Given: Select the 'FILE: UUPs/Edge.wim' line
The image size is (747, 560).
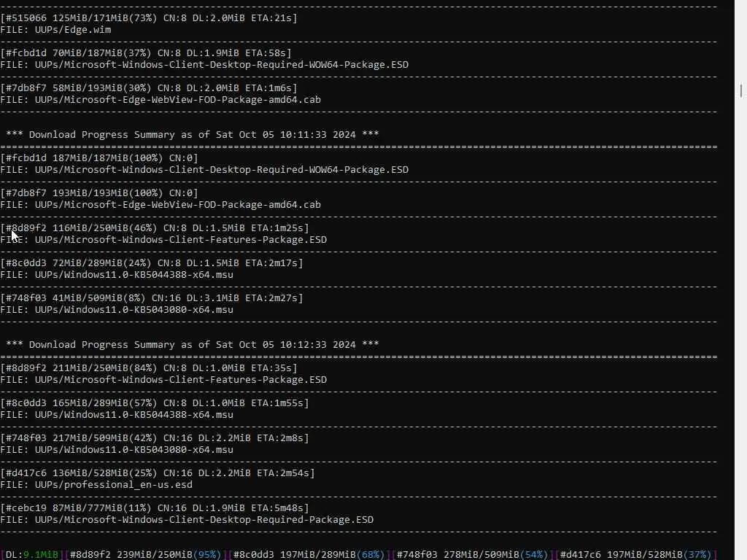Looking at the screenshot, I should click(55, 29).
